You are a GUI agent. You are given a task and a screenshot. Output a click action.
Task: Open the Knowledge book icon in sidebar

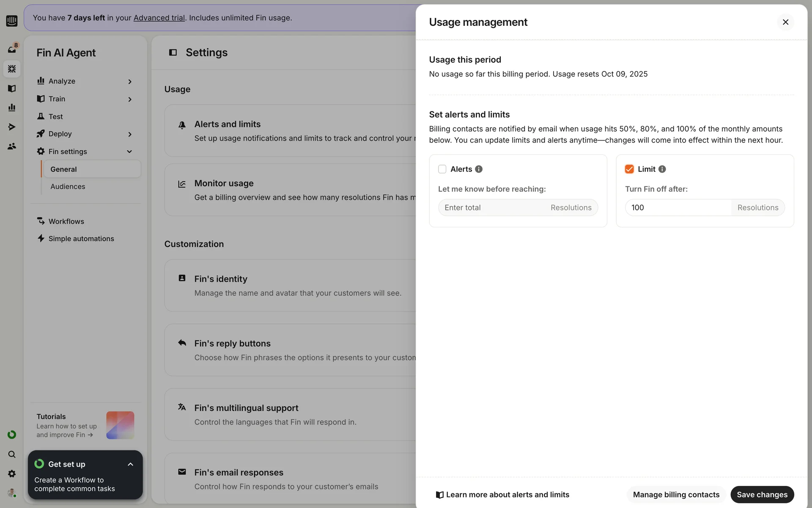tap(12, 88)
